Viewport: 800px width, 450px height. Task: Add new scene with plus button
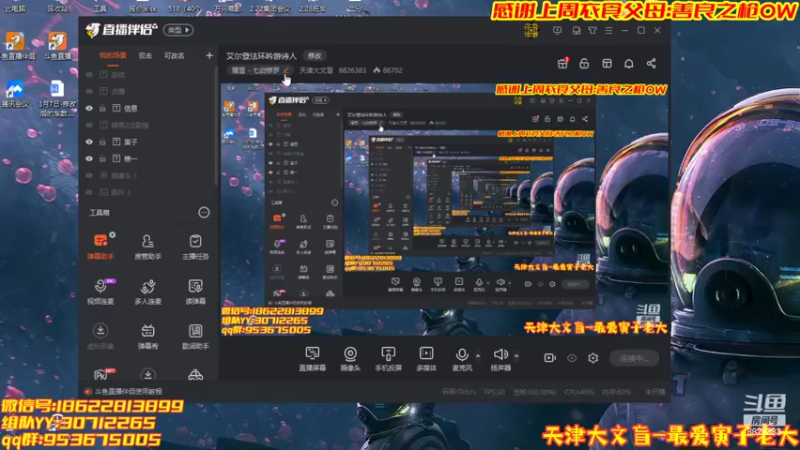coord(209,55)
